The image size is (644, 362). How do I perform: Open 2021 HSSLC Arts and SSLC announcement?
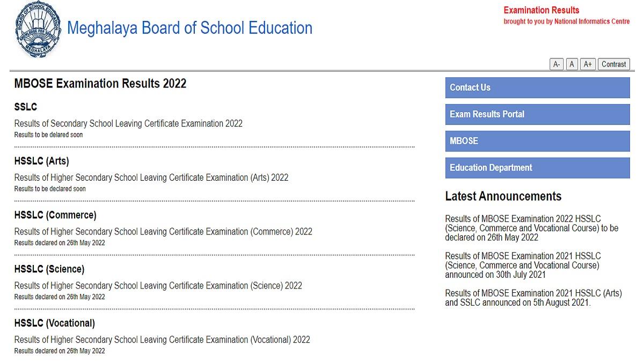pos(533,298)
